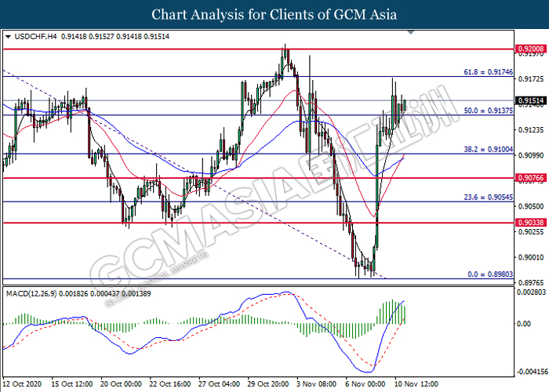Click the 61.8 = 0.91746 Fibonacci label
The width and height of the screenshot is (549, 392).
(x=489, y=72)
